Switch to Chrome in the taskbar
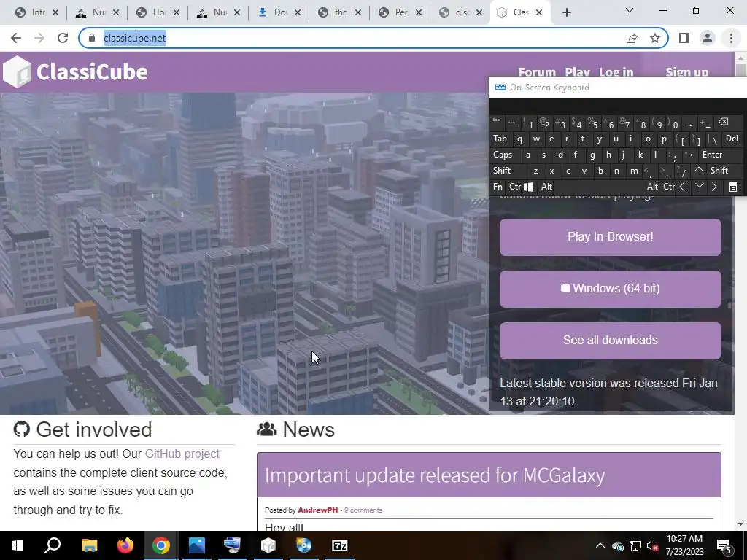This screenshot has height=560, width=747. click(161, 545)
